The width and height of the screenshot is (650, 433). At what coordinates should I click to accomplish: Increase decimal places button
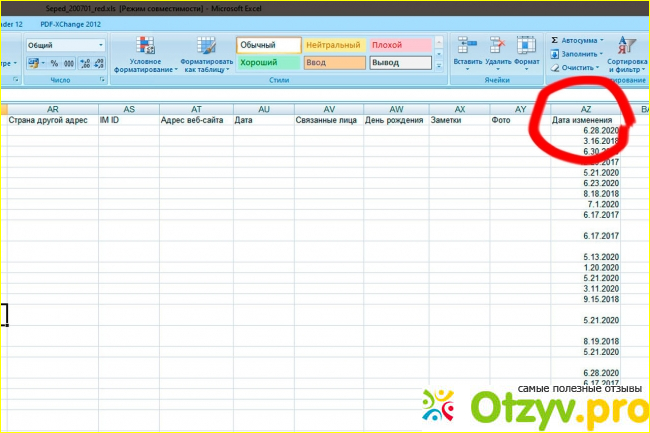point(86,62)
